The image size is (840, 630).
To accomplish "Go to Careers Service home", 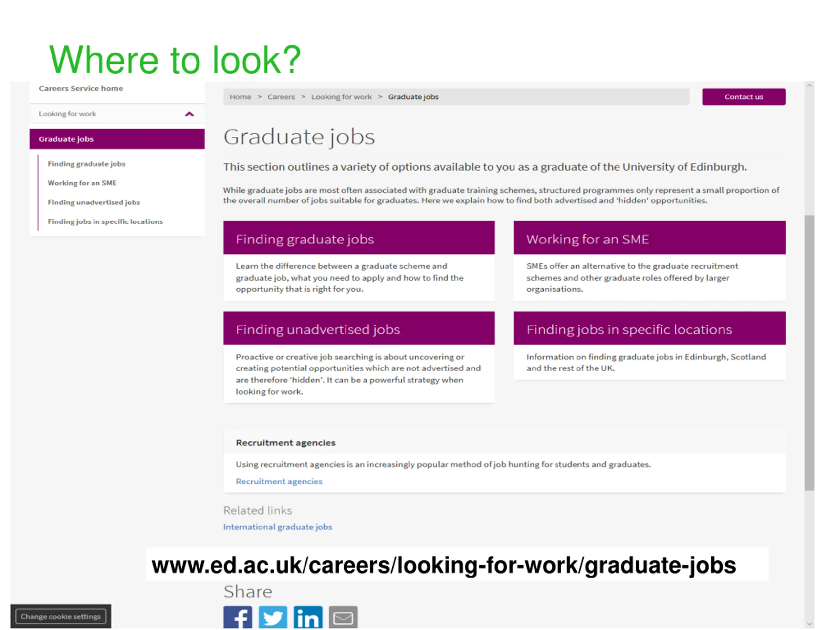I will pyautogui.click(x=81, y=89).
